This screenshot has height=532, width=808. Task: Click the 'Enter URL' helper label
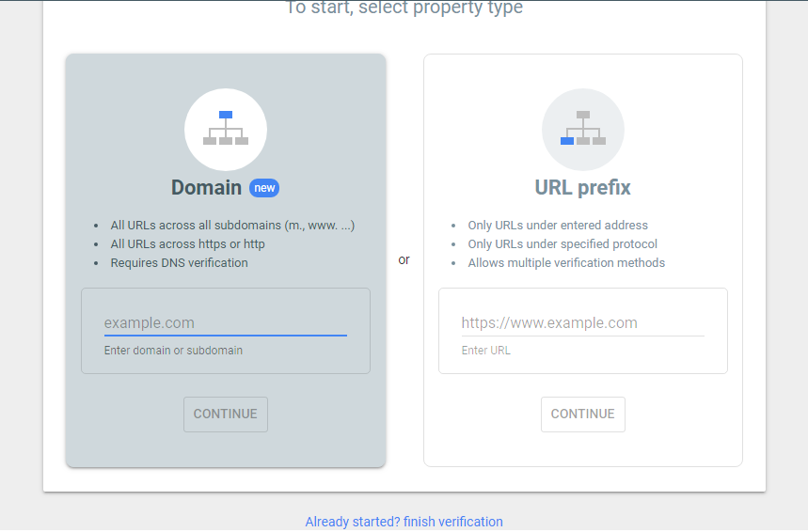[486, 351]
